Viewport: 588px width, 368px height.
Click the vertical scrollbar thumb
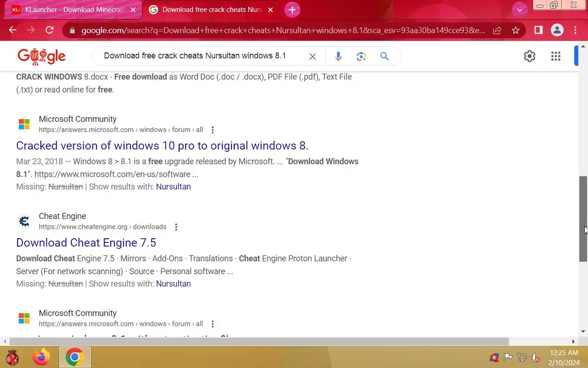(x=583, y=219)
